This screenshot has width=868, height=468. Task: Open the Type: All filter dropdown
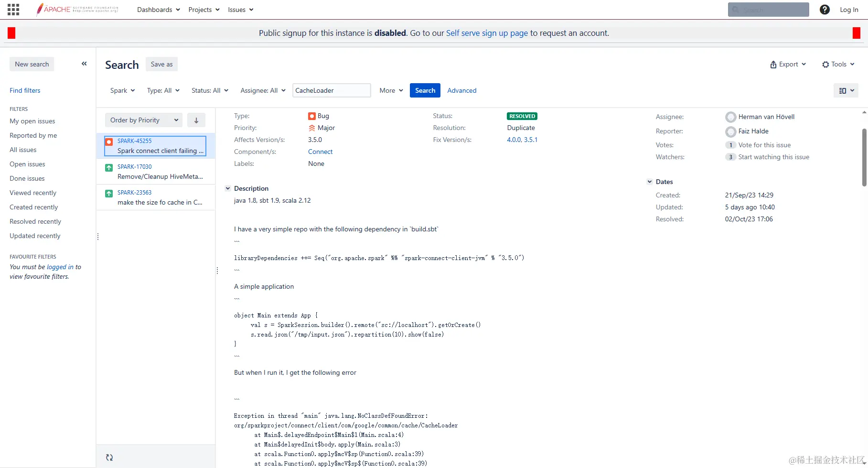point(163,90)
